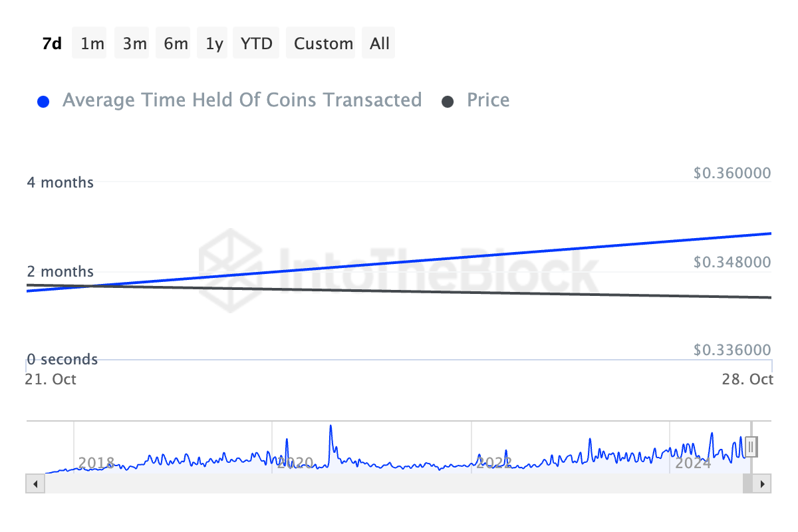Open the Custom date range option
Screen dimensions: 798x532
pyautogui.click(x=321, y=43)
